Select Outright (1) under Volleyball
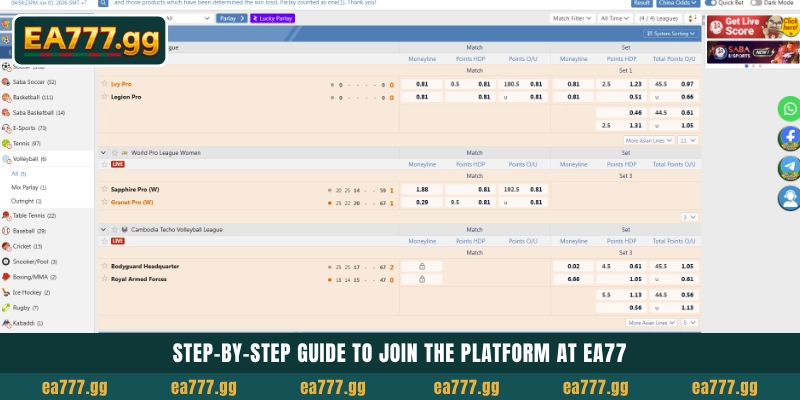 tap(27, 201)
